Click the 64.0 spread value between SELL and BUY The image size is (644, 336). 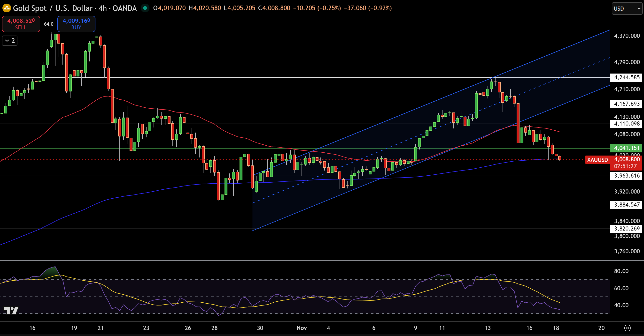tap(48, 24)
